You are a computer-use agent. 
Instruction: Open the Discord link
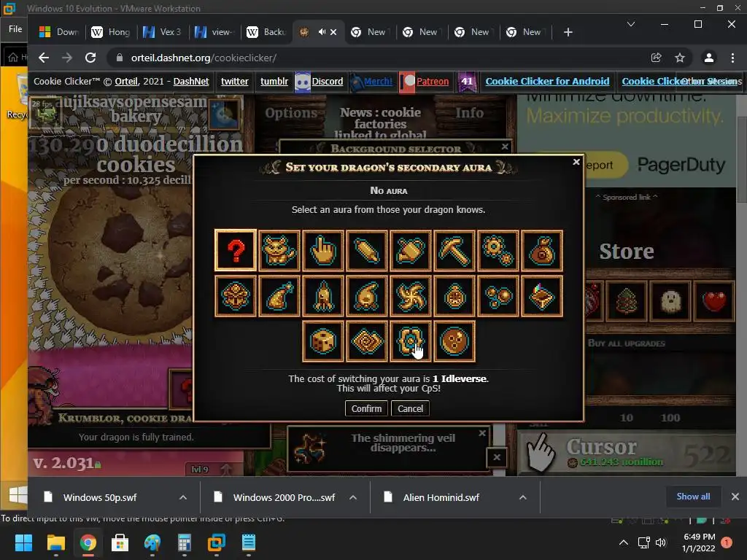tap(328, 82)
